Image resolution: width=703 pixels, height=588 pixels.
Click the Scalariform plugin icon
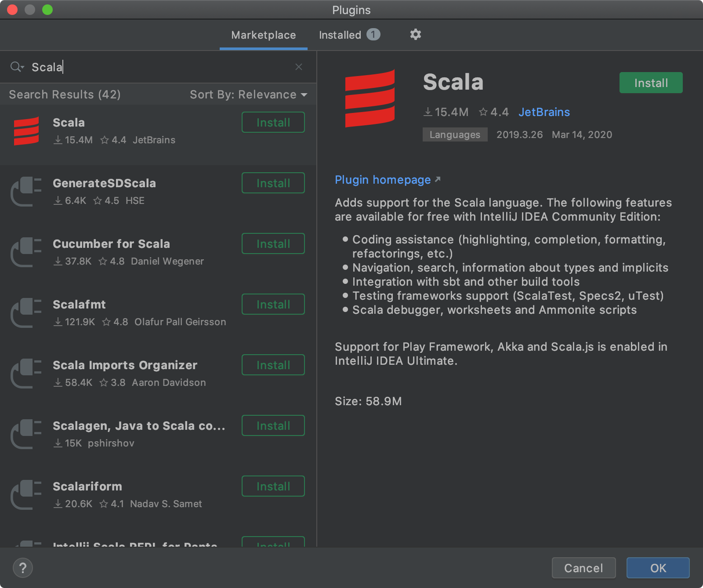tap(26, 495)
